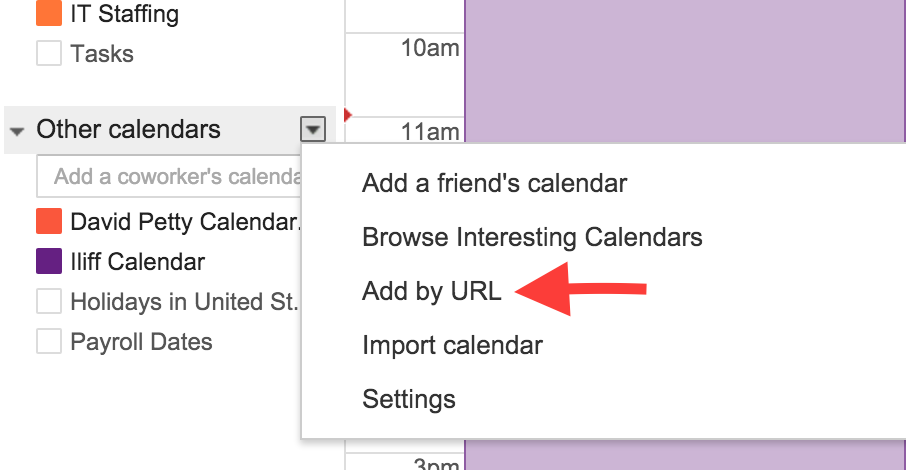Click the Add a coworker's calendar field
The height and width of the screenshot is (470, 906).
[x=170, y=176]
